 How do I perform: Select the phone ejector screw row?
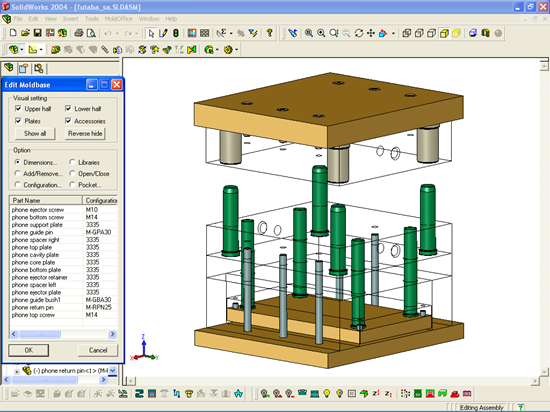[63, 210]
